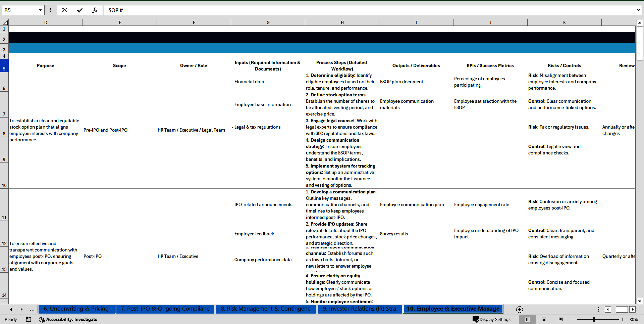Screen dimensions: 644x324
Task: Click the zoom slider handle
Action: click(x=593, y=319)
